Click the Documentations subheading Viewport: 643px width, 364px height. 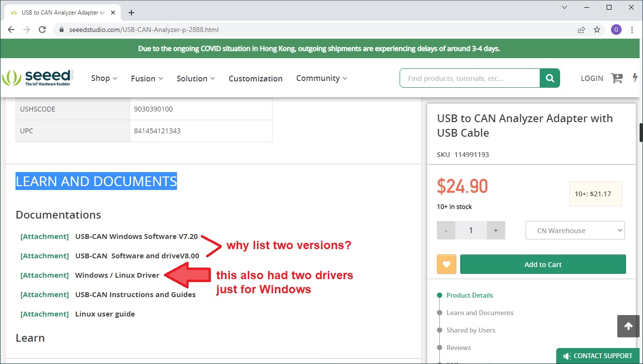click(x=58, y=215)
